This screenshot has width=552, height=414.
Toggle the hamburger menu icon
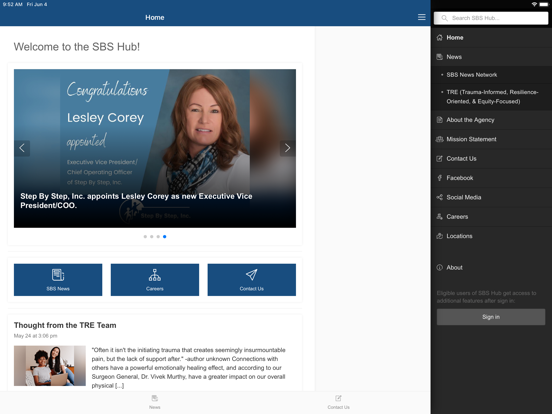[x=421, y=17]
